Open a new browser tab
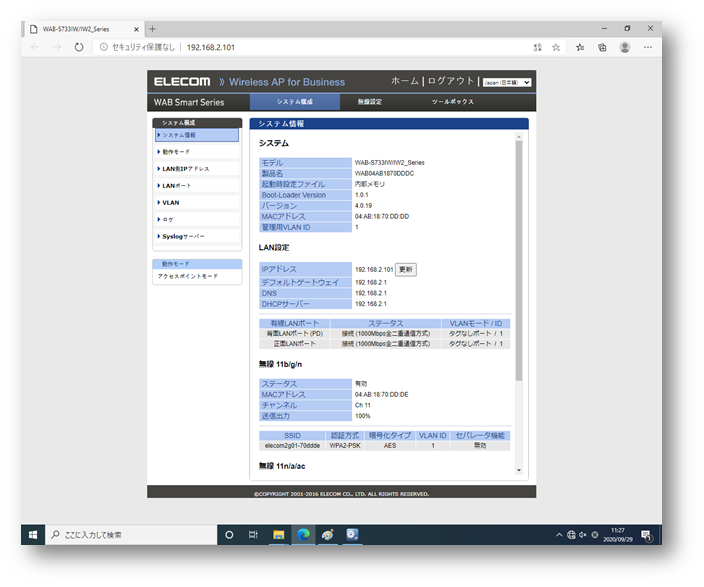Image resolution: width=704 pixels, height=587 pixels. pos(152,29)
